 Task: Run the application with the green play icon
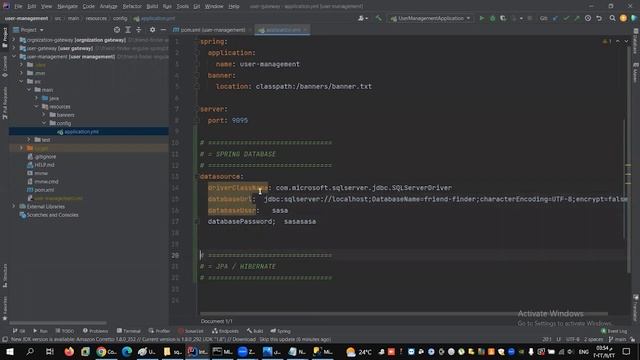(x=482, y=18)
